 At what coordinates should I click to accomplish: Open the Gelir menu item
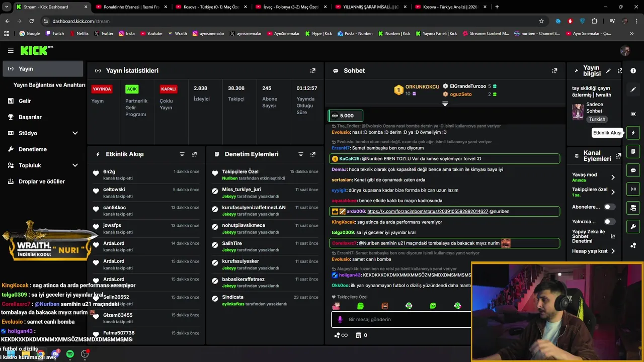(x=43, y=101)
